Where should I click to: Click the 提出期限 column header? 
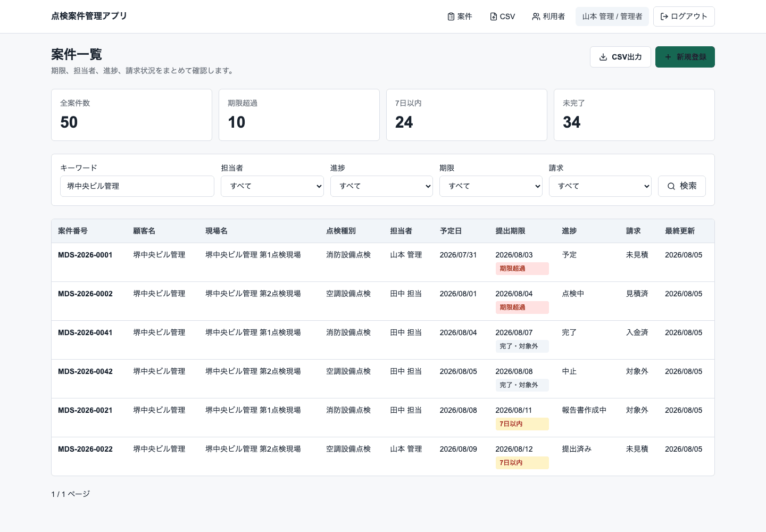tap(510, 231)
